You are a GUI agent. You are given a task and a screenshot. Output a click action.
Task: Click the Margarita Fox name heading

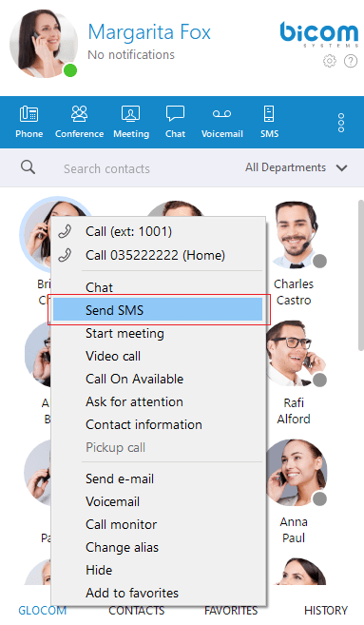(149, 32)
